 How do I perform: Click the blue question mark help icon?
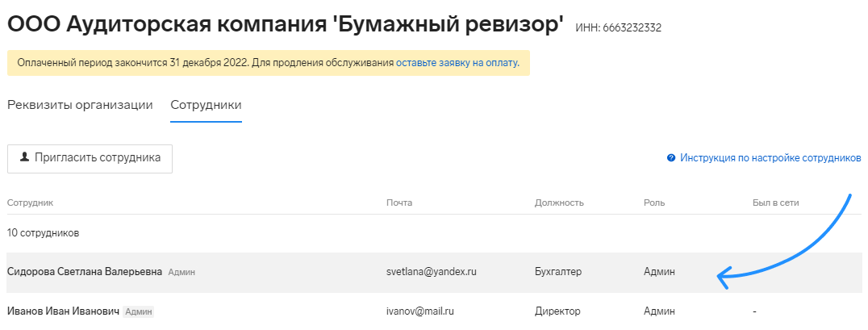(671, 158)
